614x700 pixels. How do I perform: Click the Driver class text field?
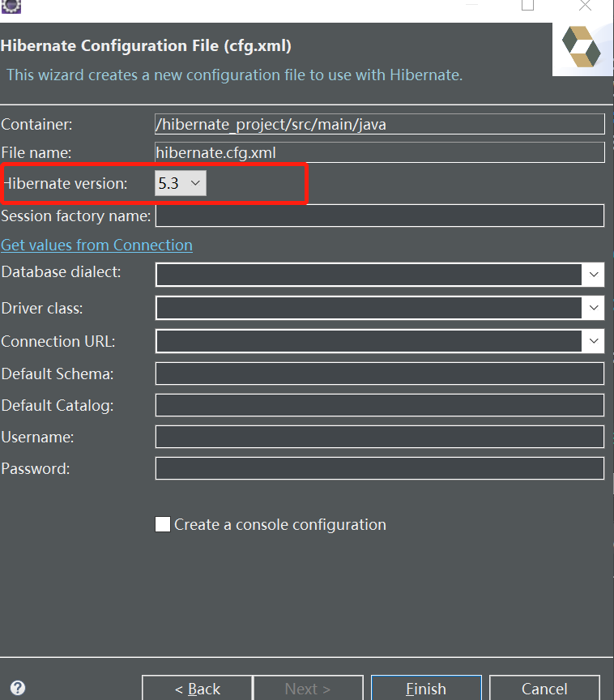pos(369,308)
